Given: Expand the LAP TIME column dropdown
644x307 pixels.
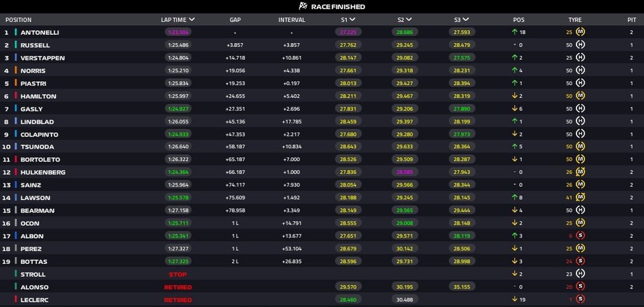Looking at the screenshot, I should point(192,19).
